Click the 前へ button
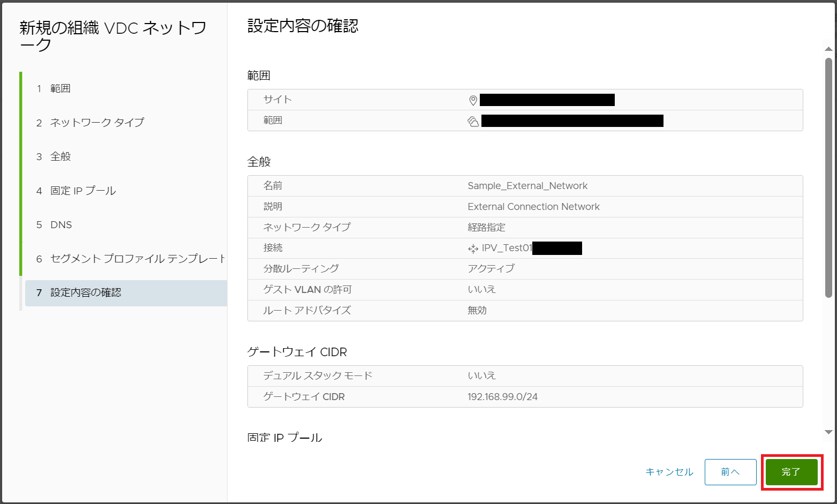 coord(730,472)
